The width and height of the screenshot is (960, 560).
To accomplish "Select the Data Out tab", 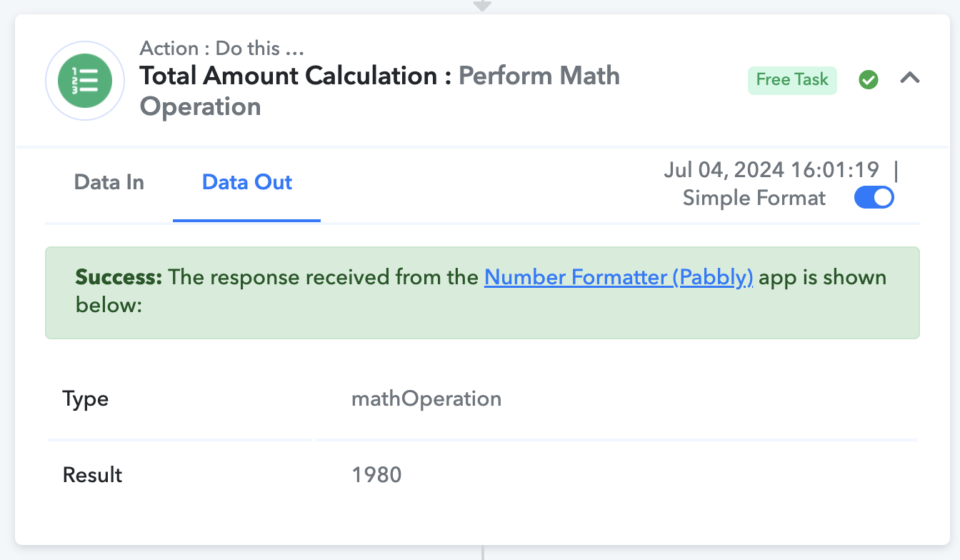I will click(247, 183).
